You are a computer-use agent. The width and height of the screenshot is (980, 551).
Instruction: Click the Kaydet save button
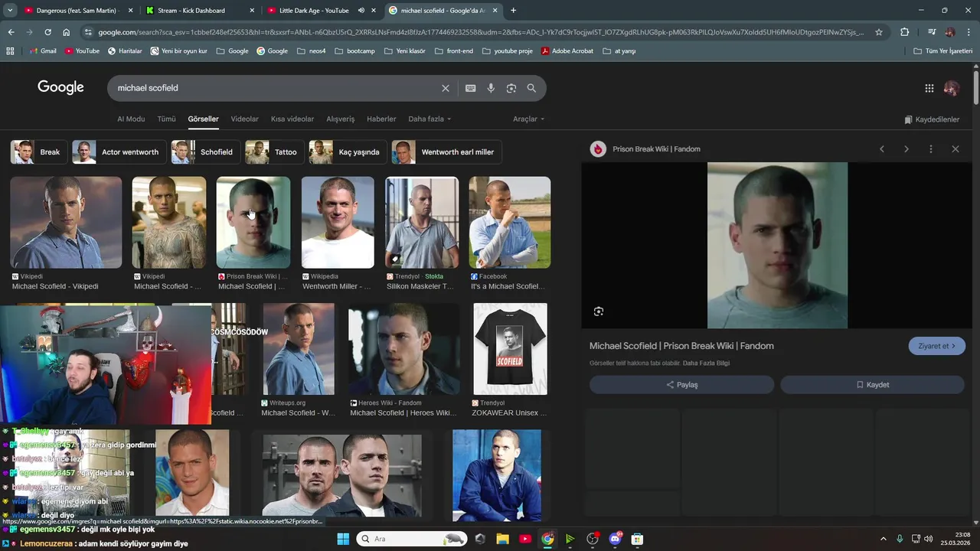click(x=872, y=385)
